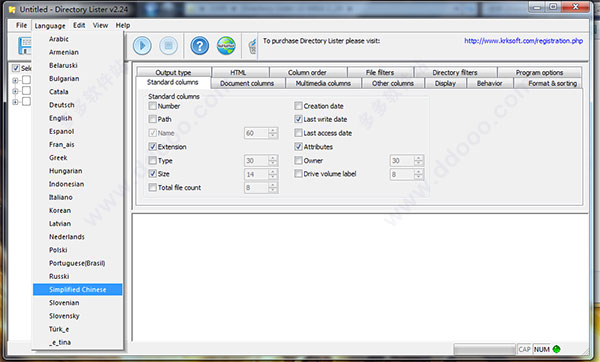Image resolution: width=600 pixels, height=362 pixels.
Task: Open the View menu
Action: pyautogui.click(x=100, y=25)
